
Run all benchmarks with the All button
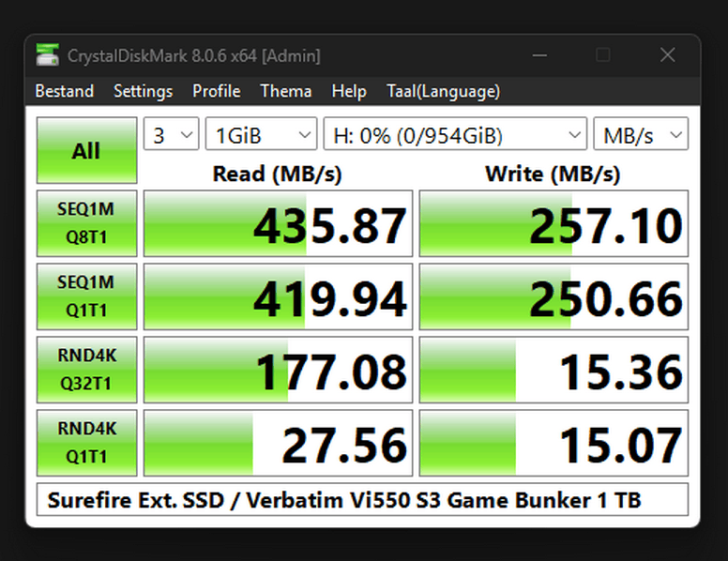(87, 150)
